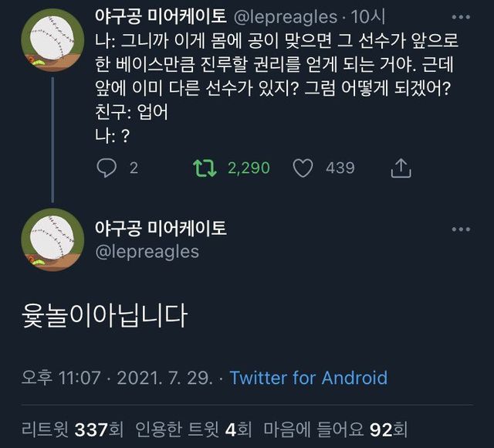Toggle retweet on the first tweet
Viewport: 494px width, 448px height.
(203, 168)
